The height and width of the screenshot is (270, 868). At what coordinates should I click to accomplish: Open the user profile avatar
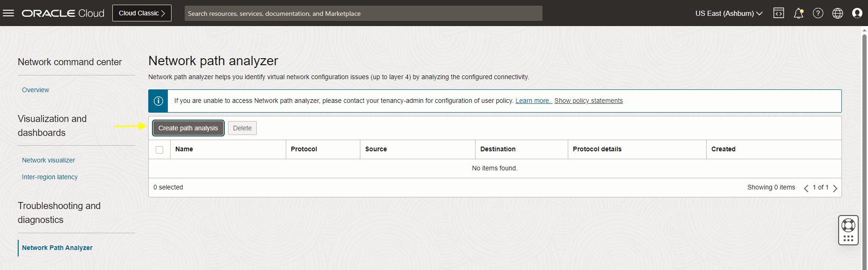[x=857, y=13]
